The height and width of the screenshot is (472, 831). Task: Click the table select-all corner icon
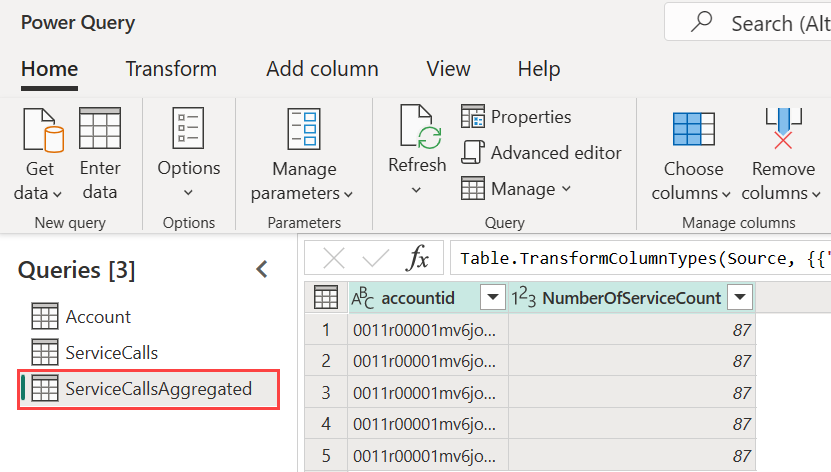[325, 298]
